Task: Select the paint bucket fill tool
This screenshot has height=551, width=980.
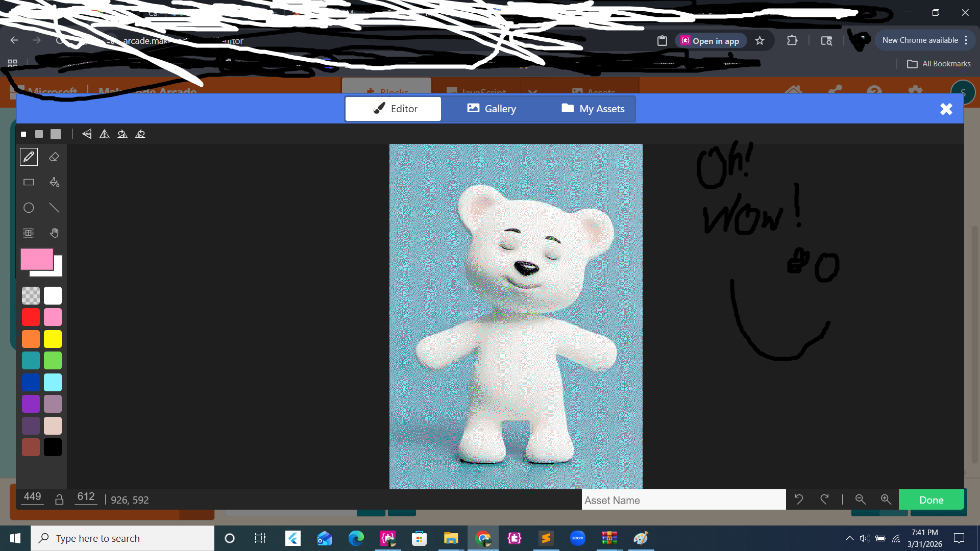Action: (x=54, y=182)
